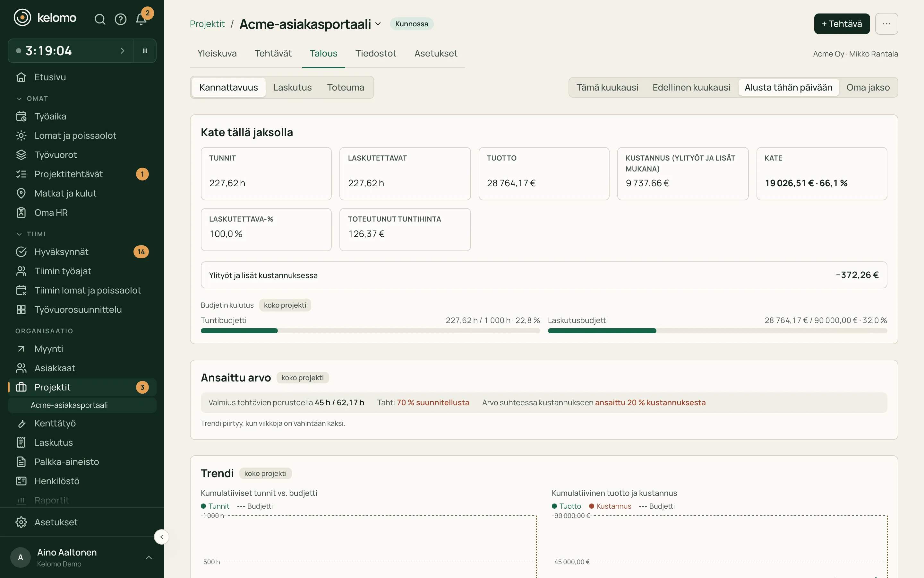
Task: Open the timer details arrow
Action: click(x=122, y=50)
